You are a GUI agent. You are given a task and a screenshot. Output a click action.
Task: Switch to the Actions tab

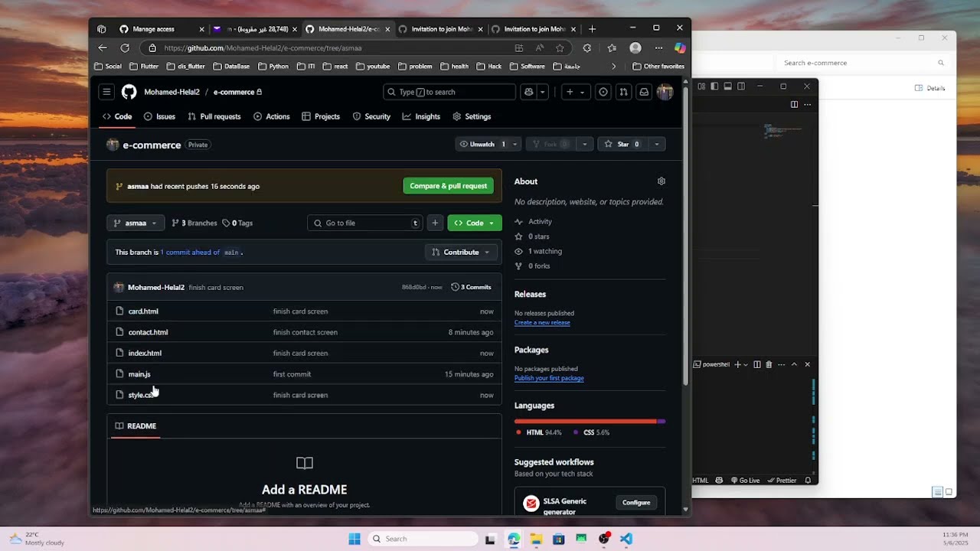271,116
